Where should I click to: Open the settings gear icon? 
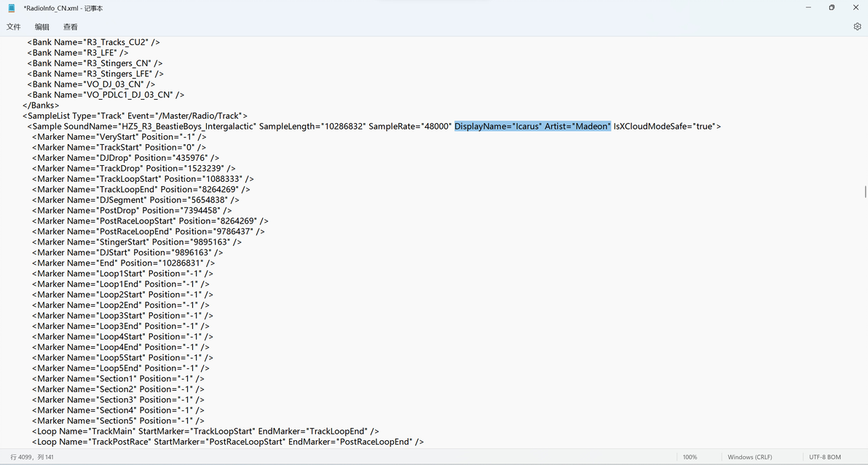[857, 26]
